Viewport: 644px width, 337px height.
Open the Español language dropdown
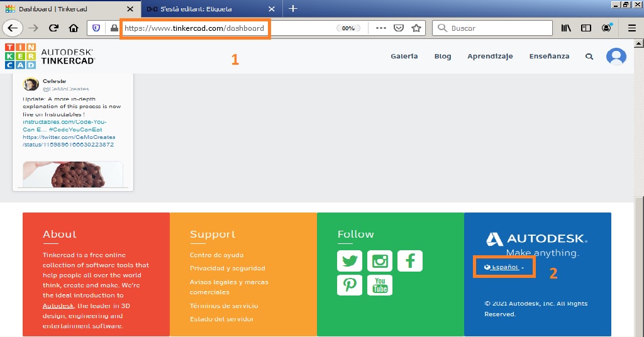[504, 267]
